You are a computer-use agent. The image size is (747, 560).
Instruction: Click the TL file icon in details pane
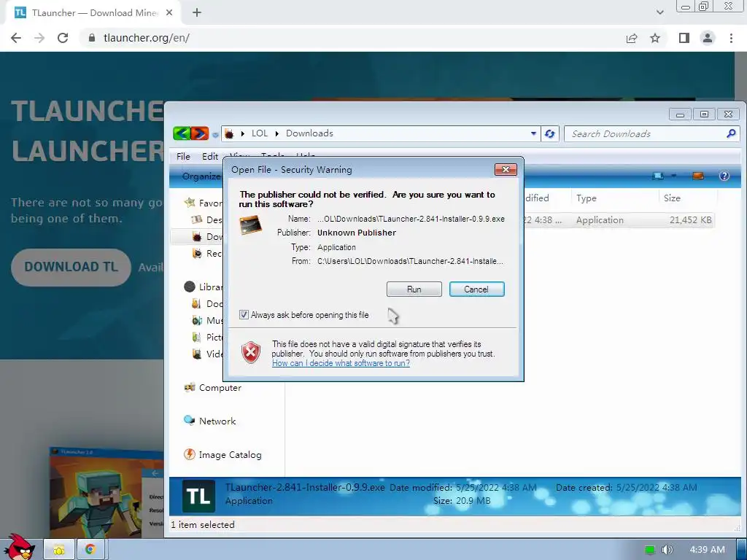(198, 496)
